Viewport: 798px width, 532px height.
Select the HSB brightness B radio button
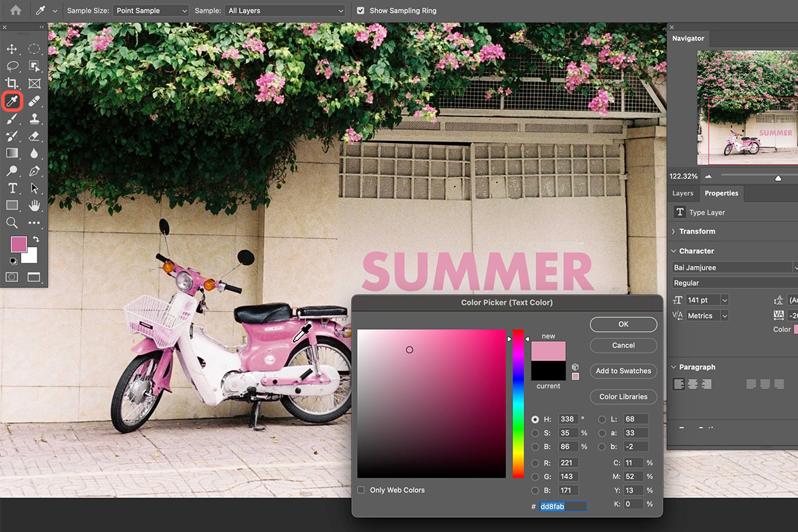[535, 447]
